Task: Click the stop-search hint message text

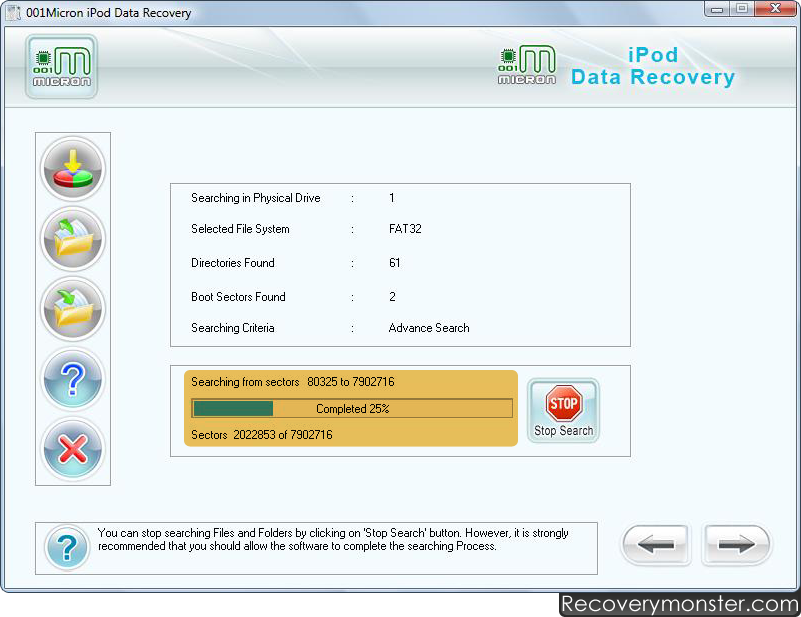Action: point(333,539)
